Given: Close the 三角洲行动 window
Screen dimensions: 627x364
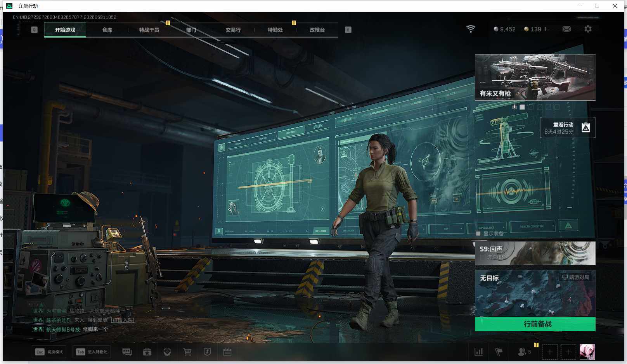Looking at the screenshot, I should [x=615, y=6].
